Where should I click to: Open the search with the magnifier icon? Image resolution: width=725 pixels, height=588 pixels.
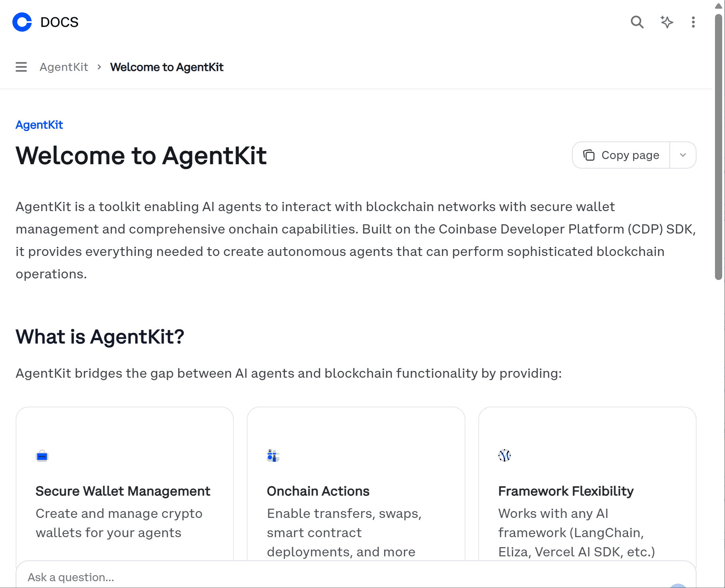(x=637, y=22)
